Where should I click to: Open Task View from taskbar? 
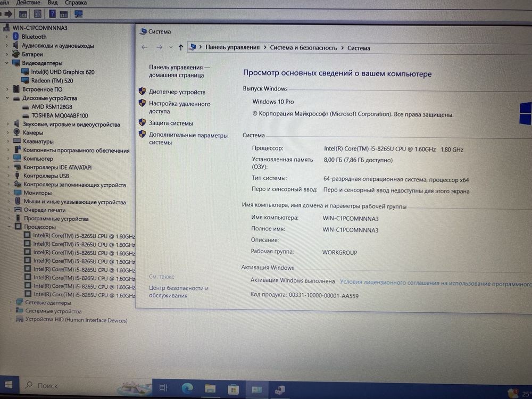163,387
